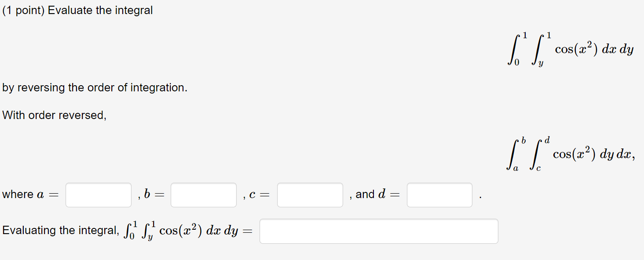Click the '(1 point) Evaluate the integral' text
Viewport: 644px width, 260px height.
pos(77,11)
